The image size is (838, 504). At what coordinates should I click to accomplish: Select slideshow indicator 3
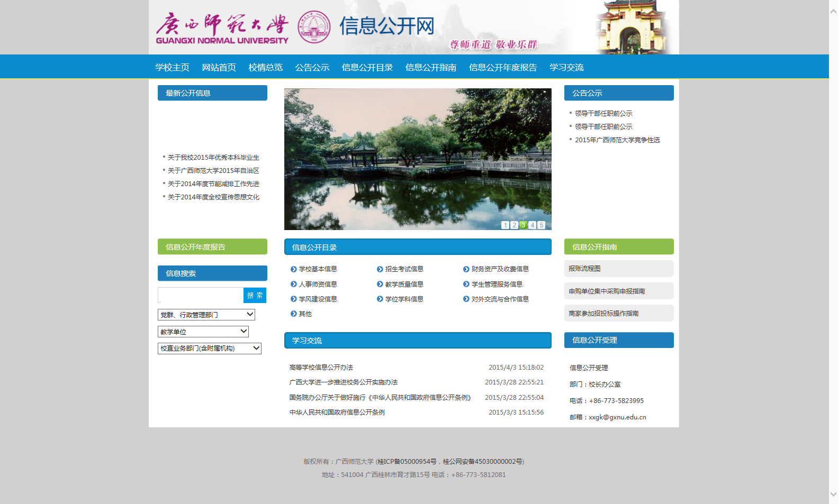tap(523, 225)
